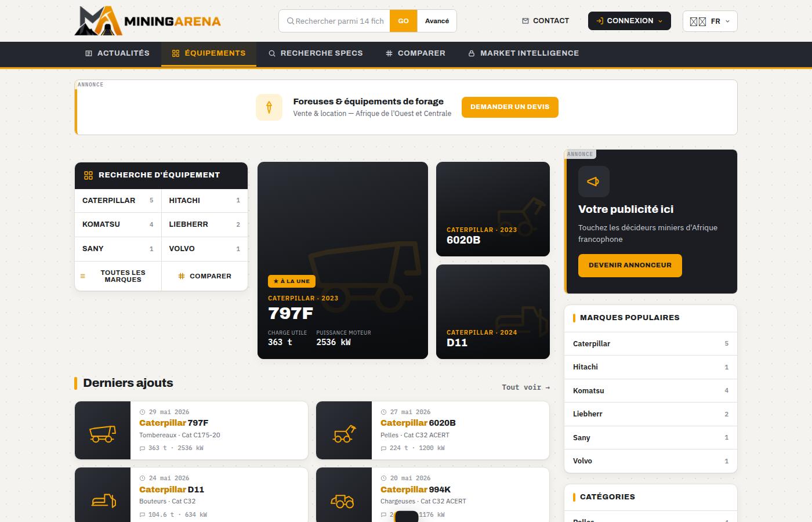This screenshot has height=522, width=812.
Task: Click the list icon beside Toutes les marques
Action: 82,276
